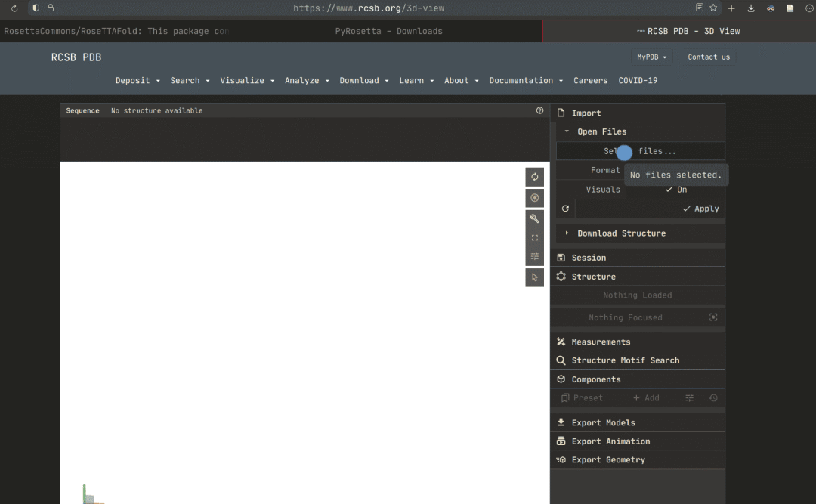This screenshot has height=504, width=816.
Task: Open the MyPDB dropdown
Action: (x=651, y=57)
